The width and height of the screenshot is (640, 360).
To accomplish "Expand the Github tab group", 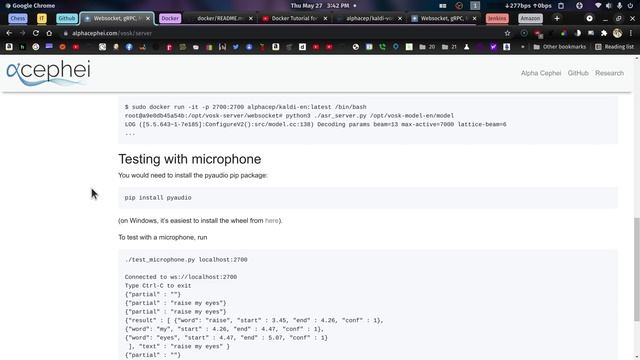I will click(x=67, y=18).
